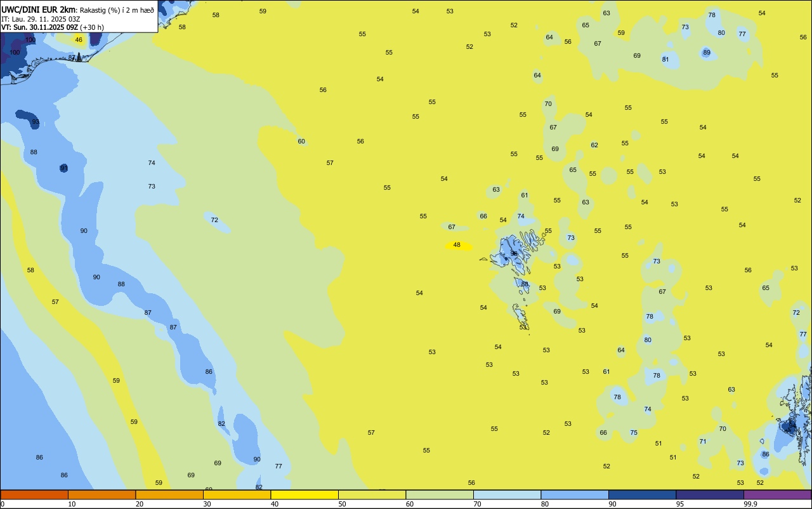Screen dimensions: 812x509
Task: Click the '71' humidity value
Action: [x=703, y=442]
